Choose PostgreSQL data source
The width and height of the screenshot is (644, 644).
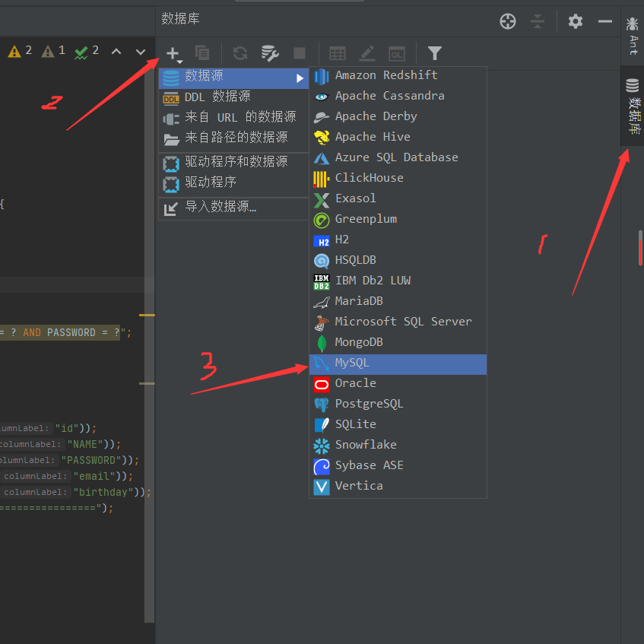click(x=398, y=405)
